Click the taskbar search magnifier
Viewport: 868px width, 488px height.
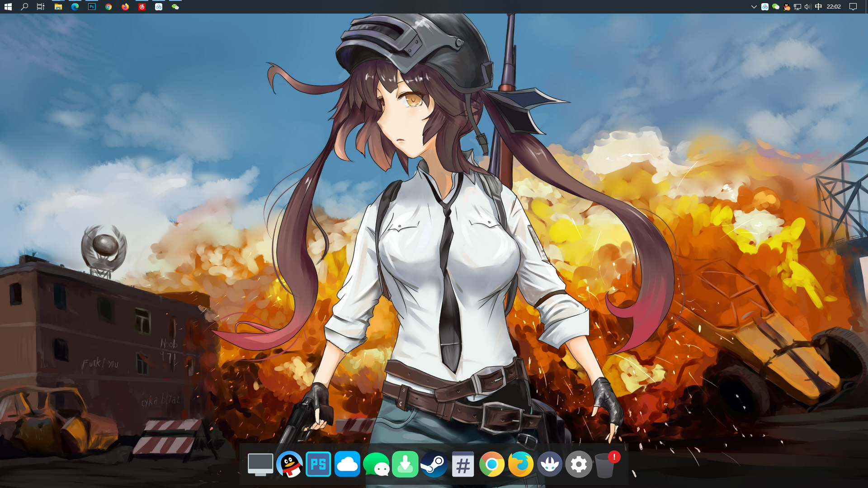(x=24, y=7)
